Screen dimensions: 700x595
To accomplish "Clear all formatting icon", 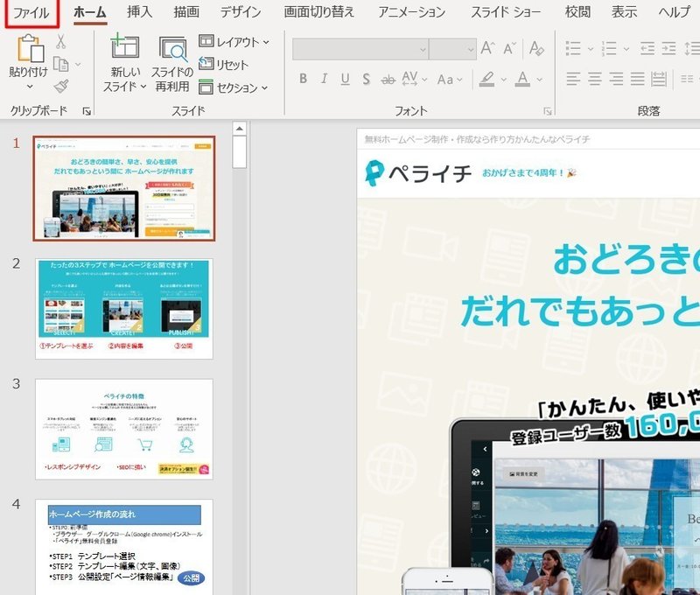I will [x=536, y=48].
